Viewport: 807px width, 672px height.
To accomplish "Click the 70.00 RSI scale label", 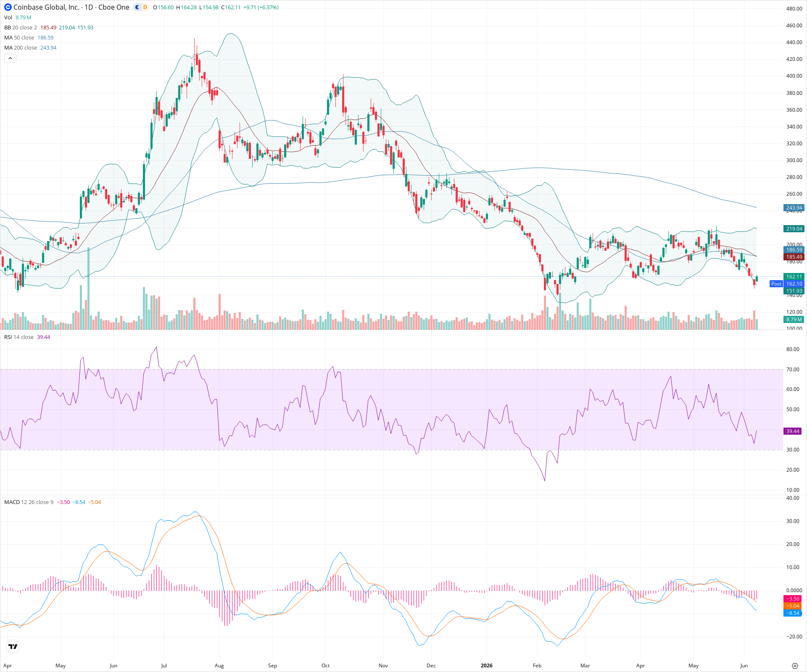I will (793, 370).
